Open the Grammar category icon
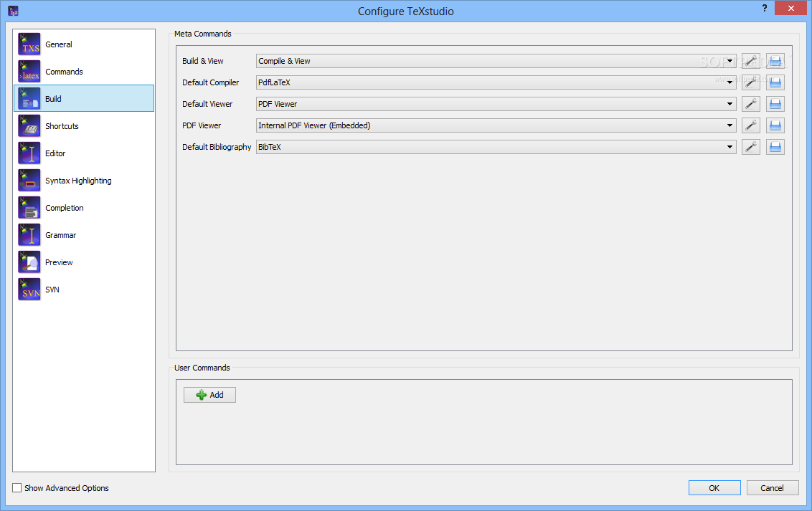Viewport: 812px width, 511px height. click(29, 235)
